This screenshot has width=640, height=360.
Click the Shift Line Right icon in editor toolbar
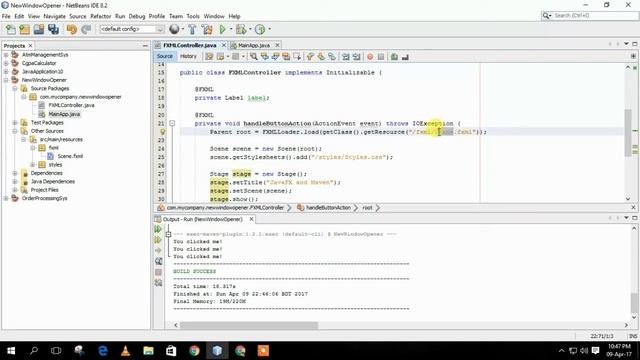coord(356,57)
